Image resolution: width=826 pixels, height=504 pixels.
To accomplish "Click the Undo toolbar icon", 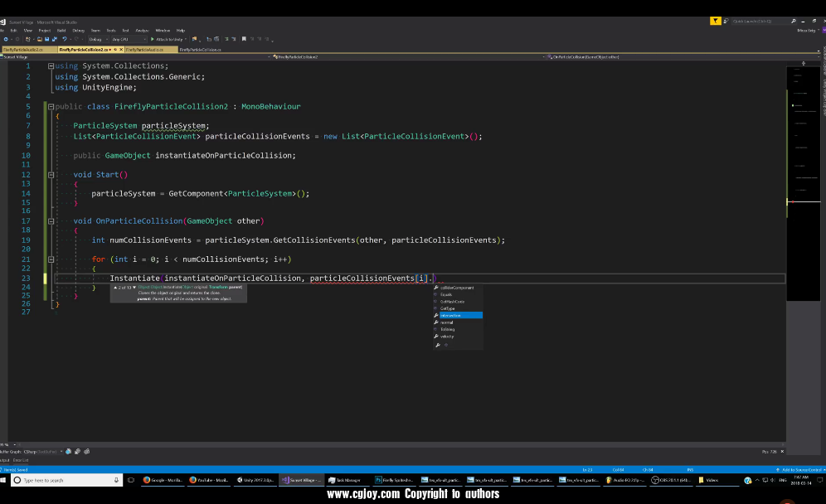I will tap(66, 39).
